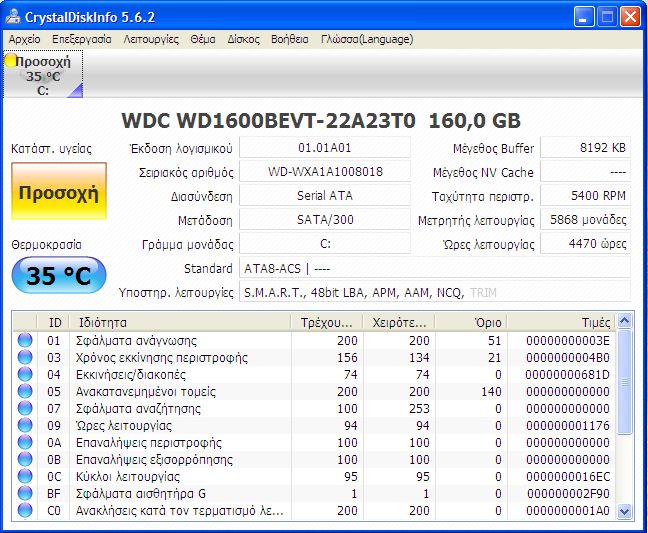Viewport: 648px width, 533px height.
Task: Open the Δίσκος menu
Action: point(243,40)
